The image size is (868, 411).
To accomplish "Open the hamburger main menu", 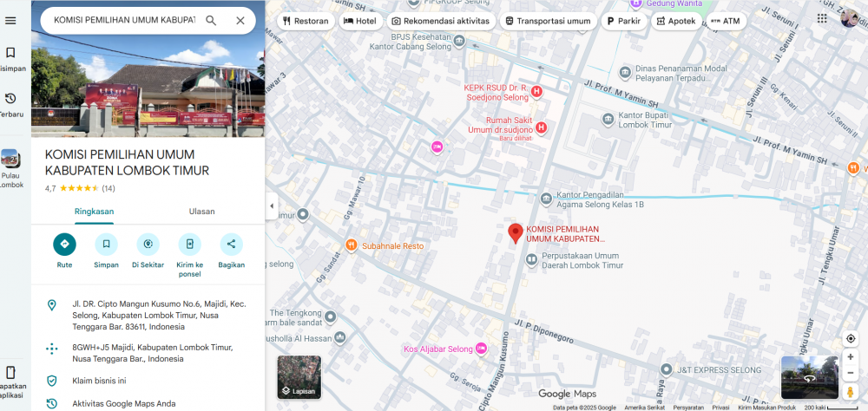I will coord(10,20).
